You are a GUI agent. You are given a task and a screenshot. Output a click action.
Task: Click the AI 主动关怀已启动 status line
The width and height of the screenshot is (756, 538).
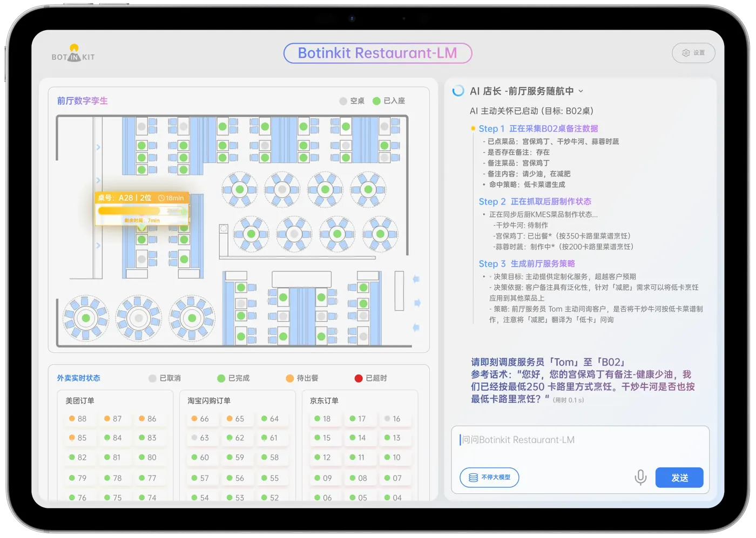pyautogui.click(x=531, y=111)
